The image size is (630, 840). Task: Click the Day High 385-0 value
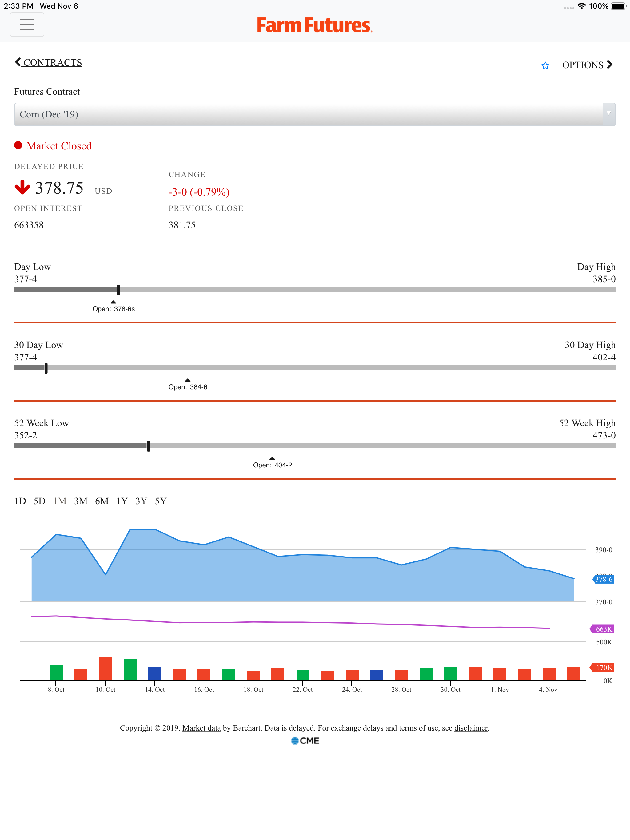tap(604, 279)
